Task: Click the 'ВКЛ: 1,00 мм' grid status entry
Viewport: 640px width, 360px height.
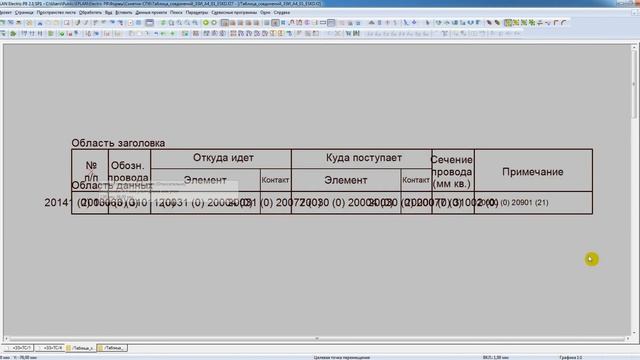Action: [496, 358]
